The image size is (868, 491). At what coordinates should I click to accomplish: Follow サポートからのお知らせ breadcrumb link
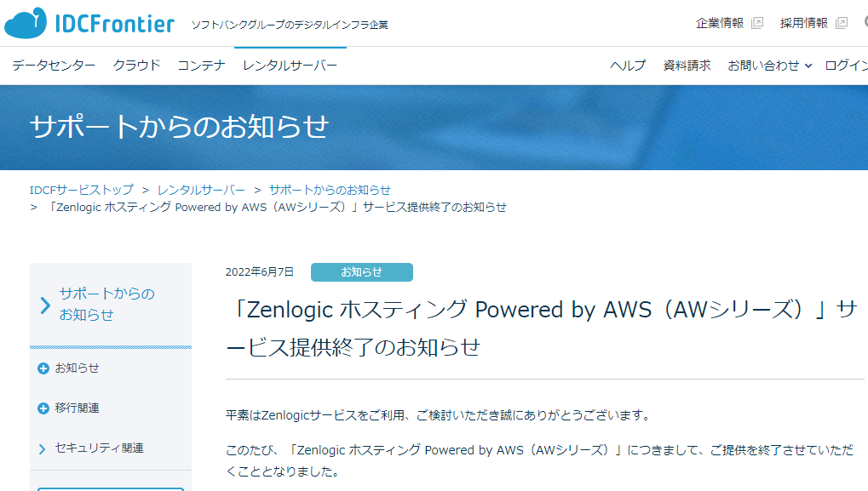point(330,190)
